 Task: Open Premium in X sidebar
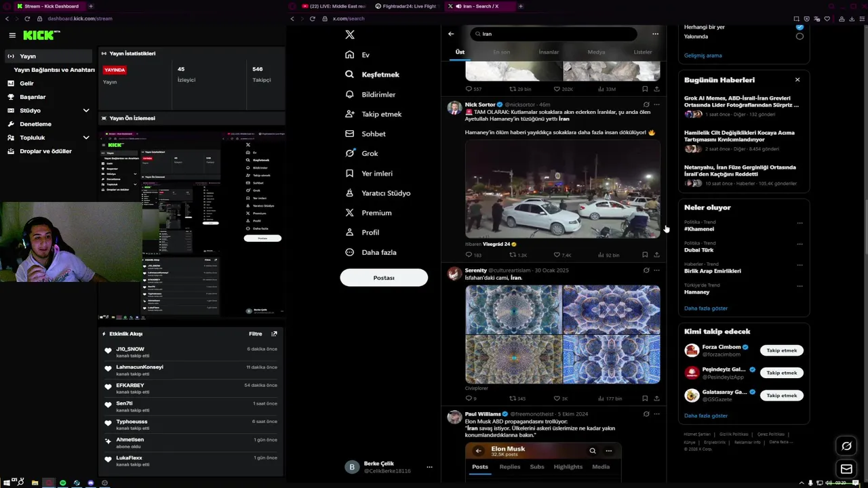click(x=368, y=213)
